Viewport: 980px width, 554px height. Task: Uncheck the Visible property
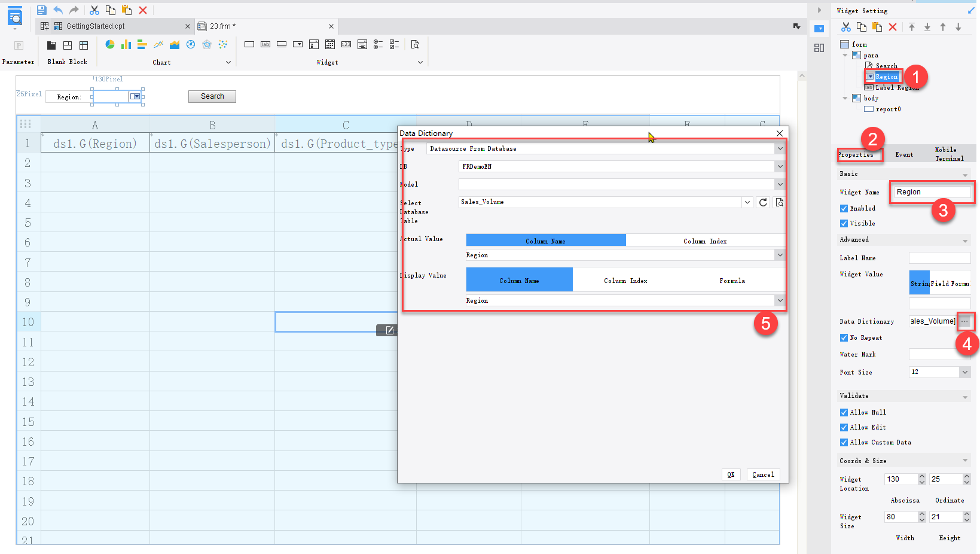844,223
